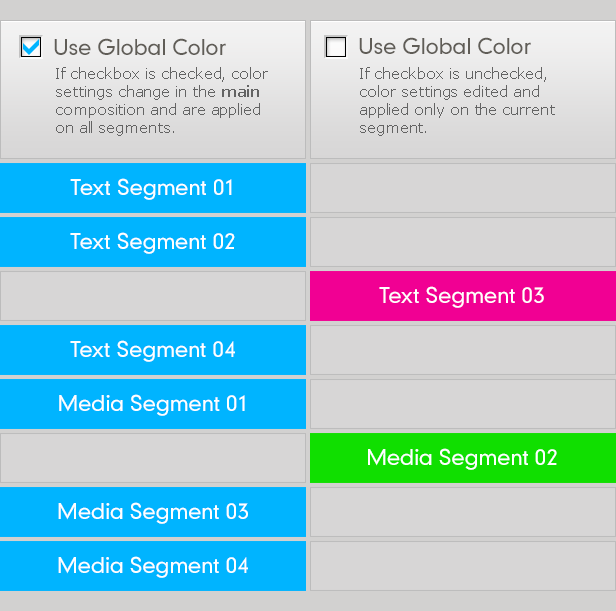Click the 'Use Global Color' label in left panel

point(140,48)
